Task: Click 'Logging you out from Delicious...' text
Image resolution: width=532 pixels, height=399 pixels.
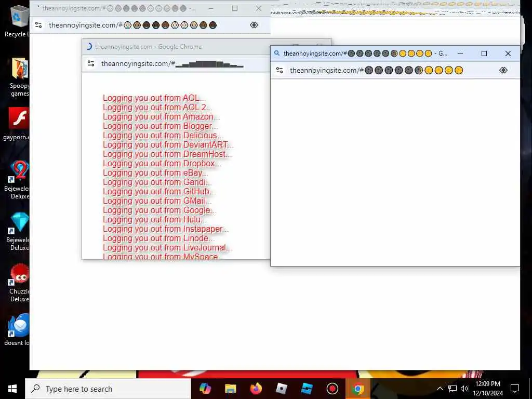Action: [163, 136]
